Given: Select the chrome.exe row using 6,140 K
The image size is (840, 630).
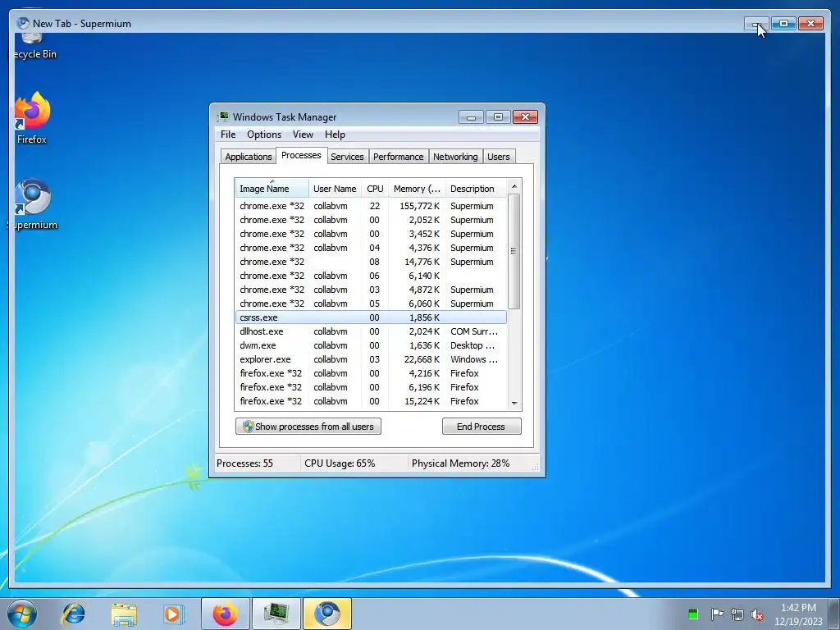Looking at the screenshot, I should pyautogui.click(x=371, y=276).
